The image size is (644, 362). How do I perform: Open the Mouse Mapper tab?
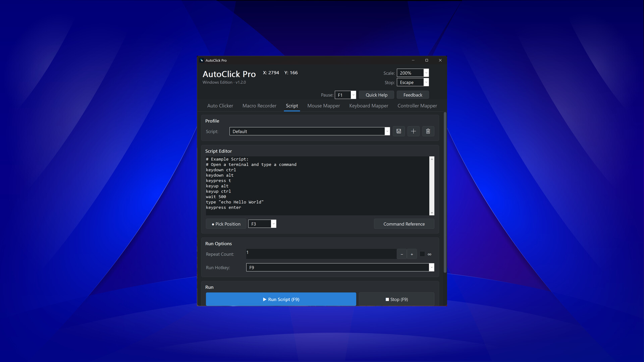click(323, 106)
